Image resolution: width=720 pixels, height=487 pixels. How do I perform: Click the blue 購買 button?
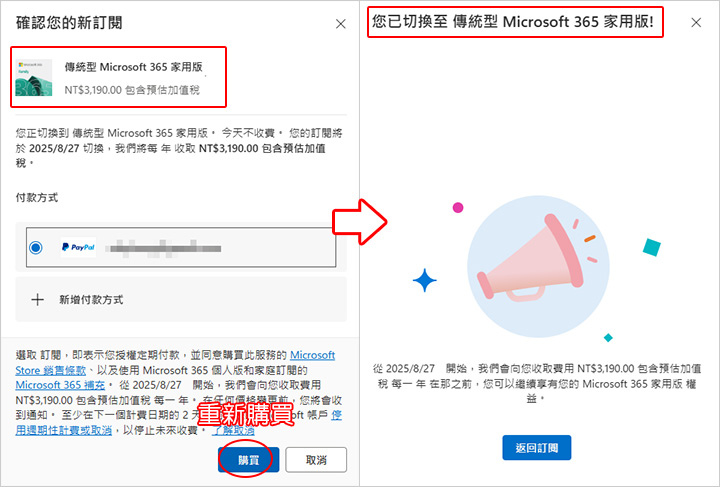click(x=248, y=459)
